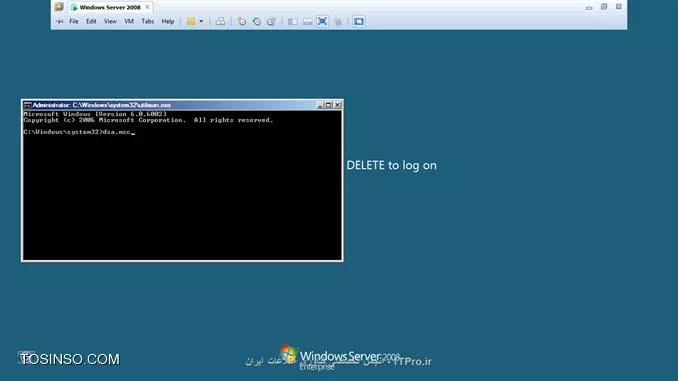Open the View menu
678x381 pixels.
tap(110, 21)
